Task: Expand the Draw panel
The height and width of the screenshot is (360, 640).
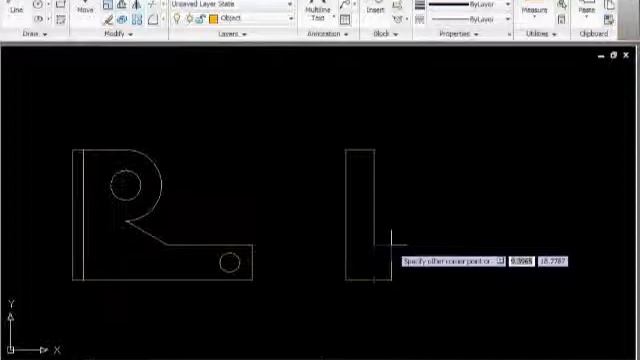Action: tap(35, 34)
